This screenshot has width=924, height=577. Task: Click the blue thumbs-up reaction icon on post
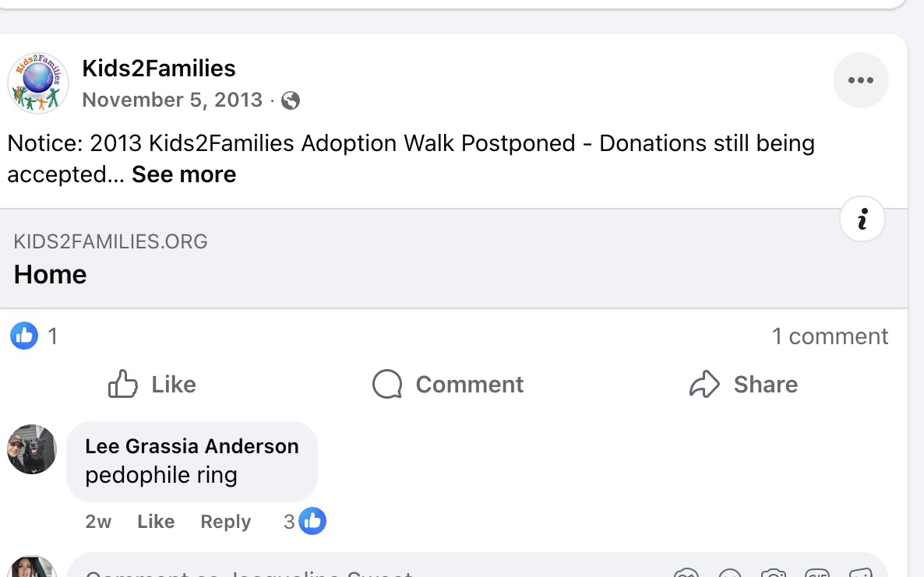24,336
